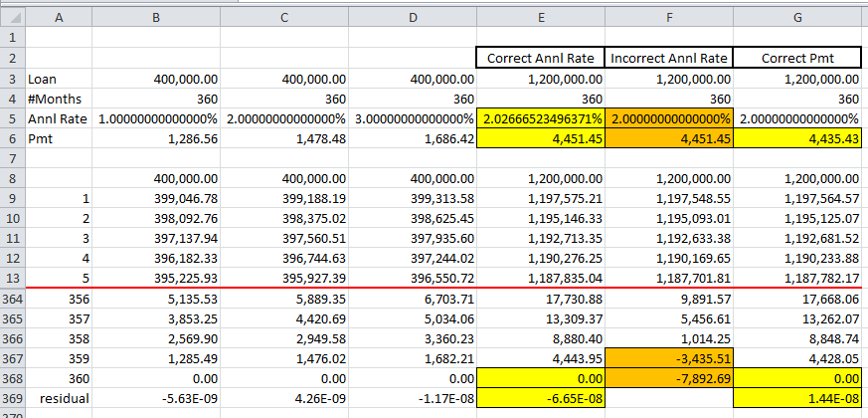Select column F header
This screenshot has height=418, width=868.
pyautogui.click(x=669, y=18)
